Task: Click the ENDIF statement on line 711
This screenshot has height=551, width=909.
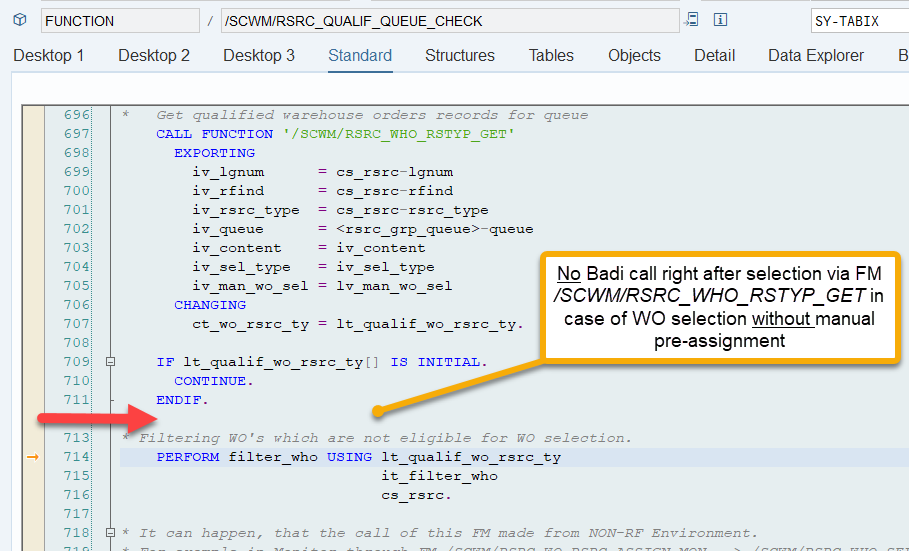Action: click(x=182, y=400)
